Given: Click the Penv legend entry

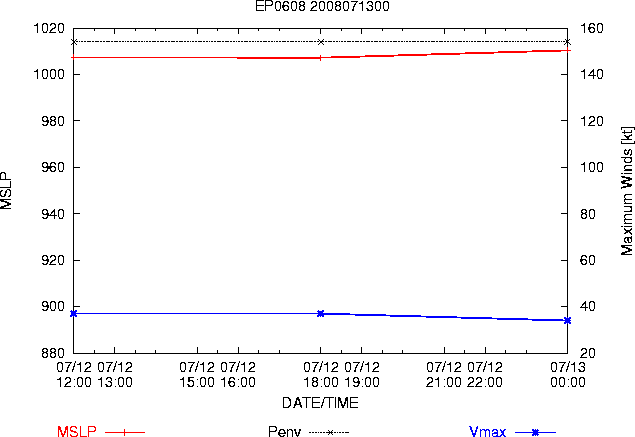Looking at the screenshot, I should 308,431.
